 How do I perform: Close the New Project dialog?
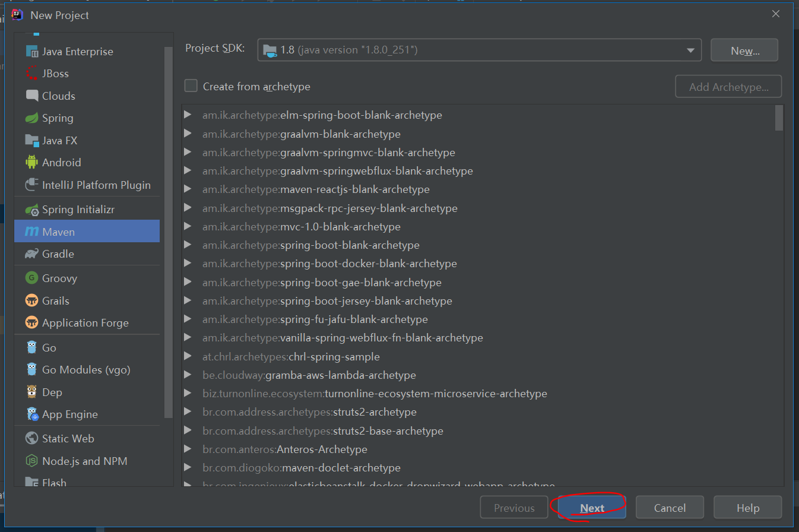(776, 14)
